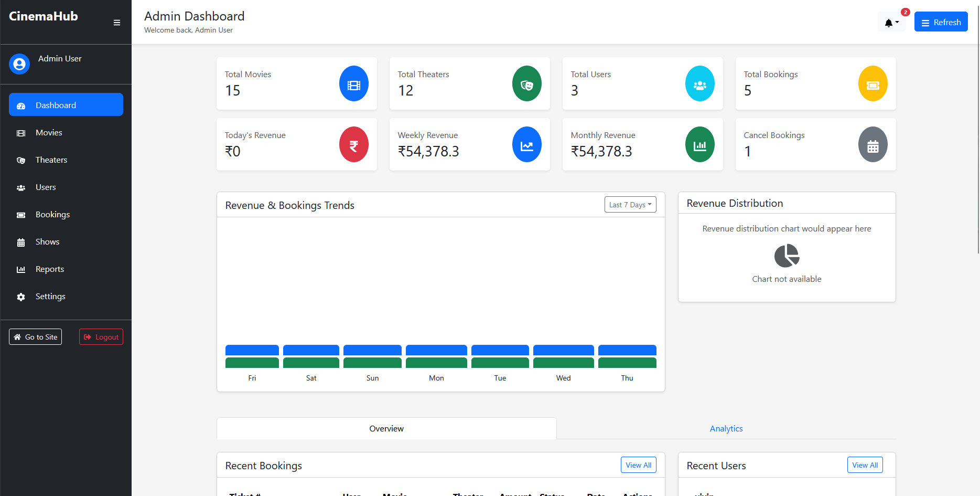Click View All for Recent Bookings

click(x=638, y=465)
